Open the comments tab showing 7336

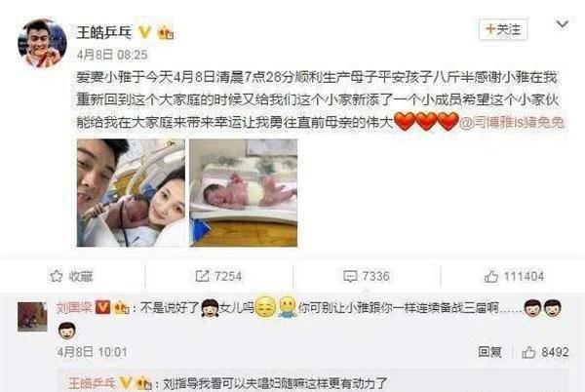click(x=367, y=276)
